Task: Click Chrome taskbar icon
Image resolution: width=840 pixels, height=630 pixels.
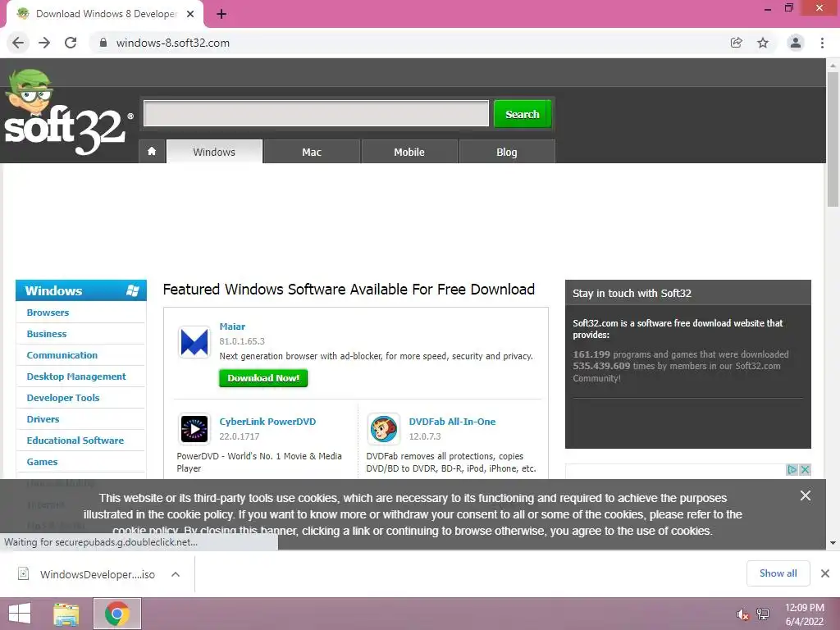Action: 116,614
